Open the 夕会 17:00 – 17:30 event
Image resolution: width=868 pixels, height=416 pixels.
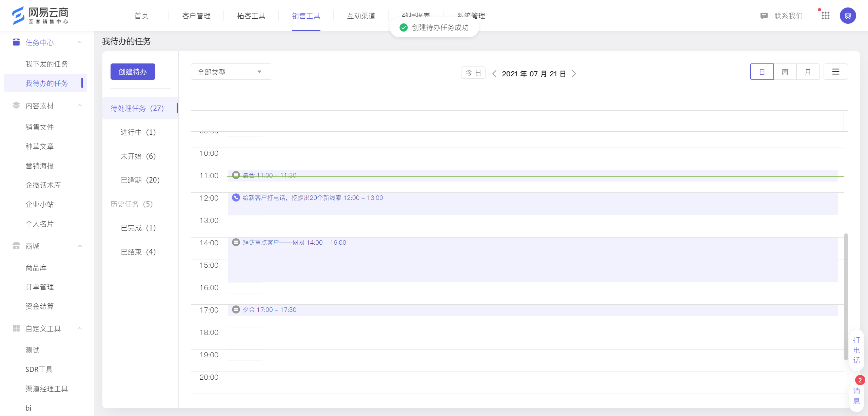tap(533, 310)
